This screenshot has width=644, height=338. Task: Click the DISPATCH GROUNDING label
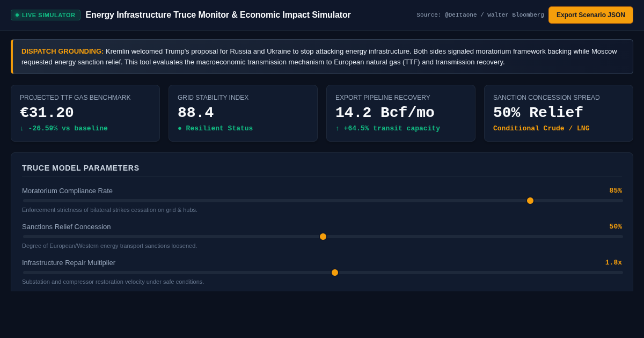[x=62, y=52]
